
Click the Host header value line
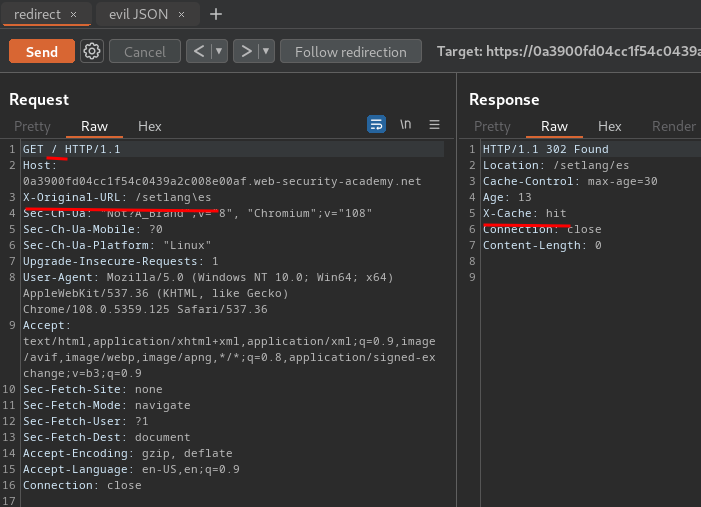[222, 181]
